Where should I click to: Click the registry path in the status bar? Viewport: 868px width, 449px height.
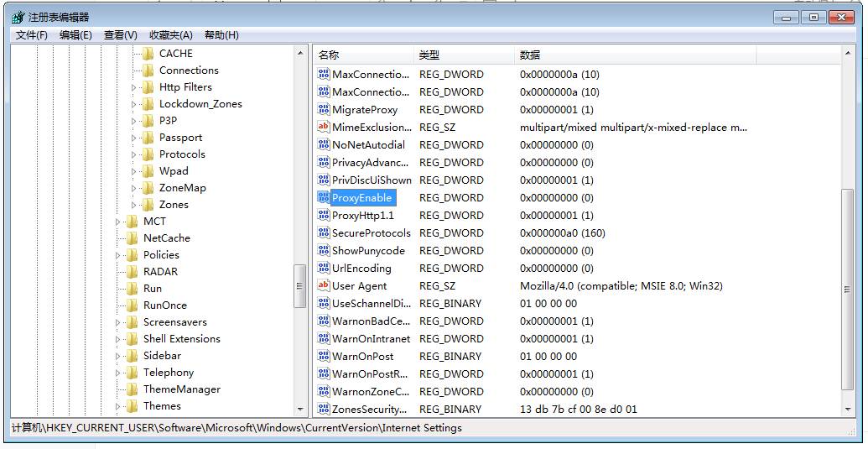click(x=236, y=428)
